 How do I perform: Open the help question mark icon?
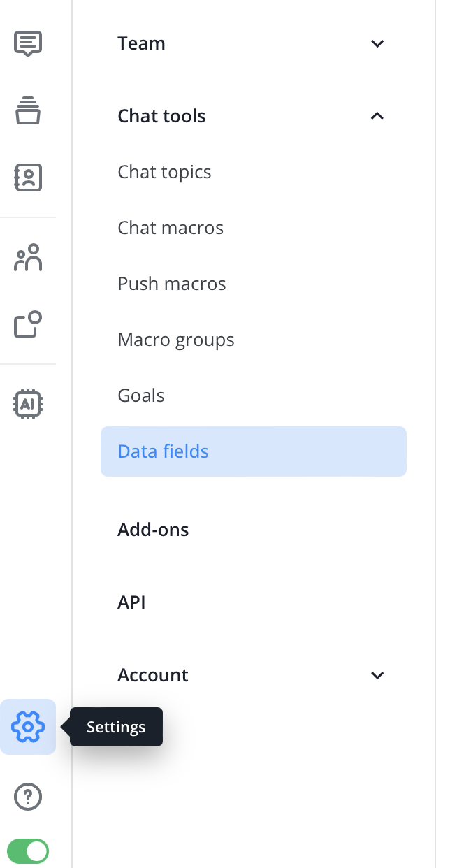(28, 797)
